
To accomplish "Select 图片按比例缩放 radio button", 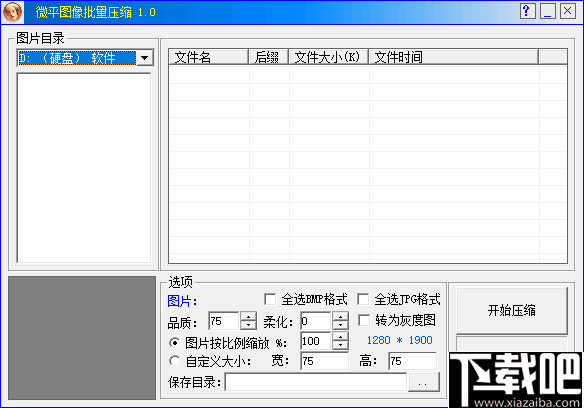I will (x=174, y=342).
